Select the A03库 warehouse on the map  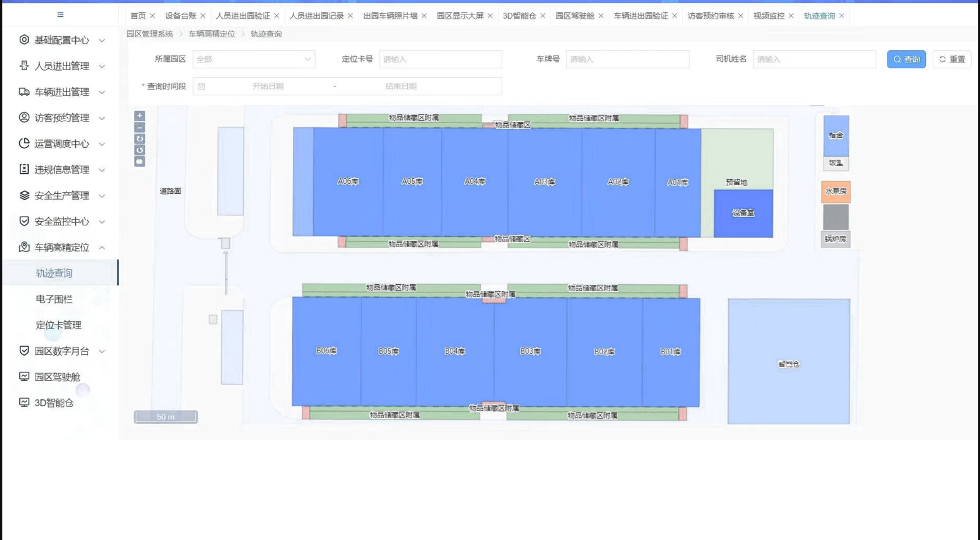click(544, 182)
